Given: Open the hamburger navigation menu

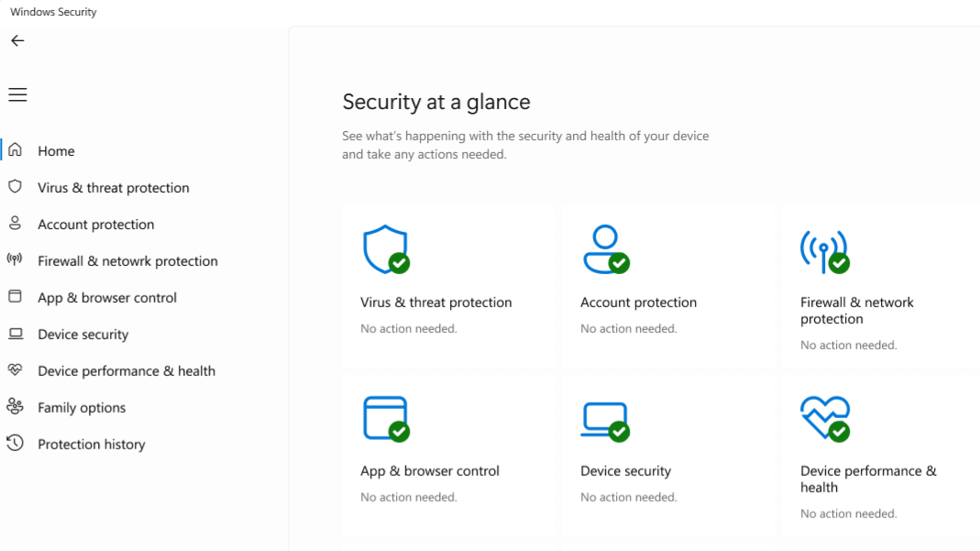Looking at the screenshot, I should click(17, 94).
